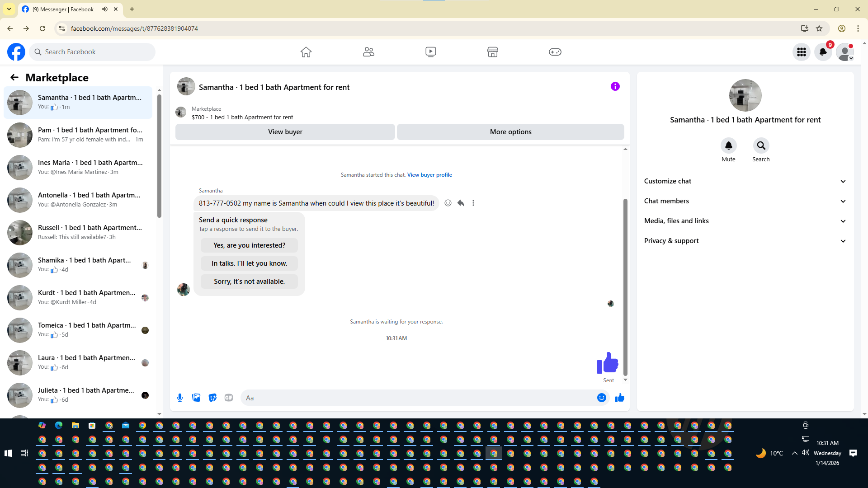Open the GIF picker icon
The width and height of the screenshot is (868, 488).
(229, 398)
